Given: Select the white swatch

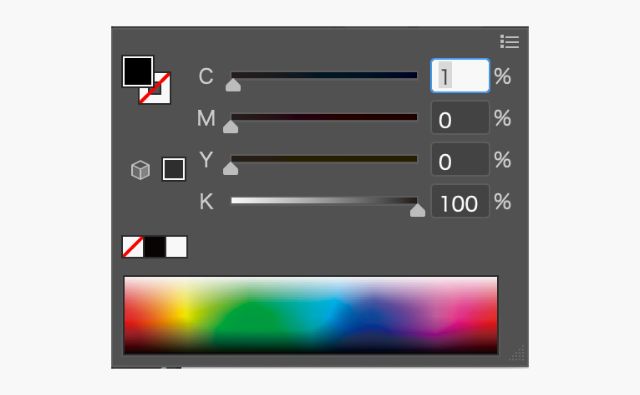Looking at the screenshot, I should [x=176, y=247].
